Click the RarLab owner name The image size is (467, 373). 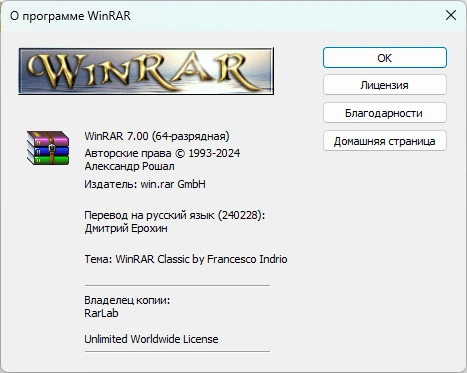(101, 313)
